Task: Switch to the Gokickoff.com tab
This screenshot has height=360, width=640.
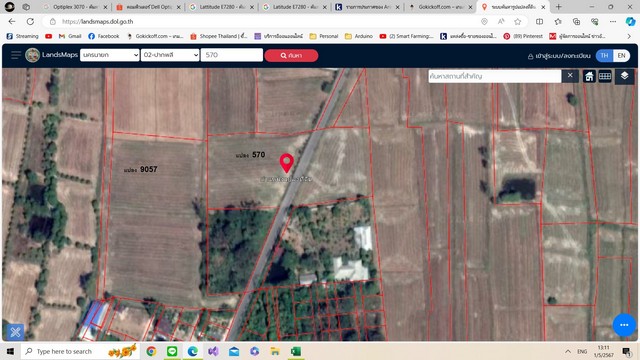Action: (x=441, y=7)
